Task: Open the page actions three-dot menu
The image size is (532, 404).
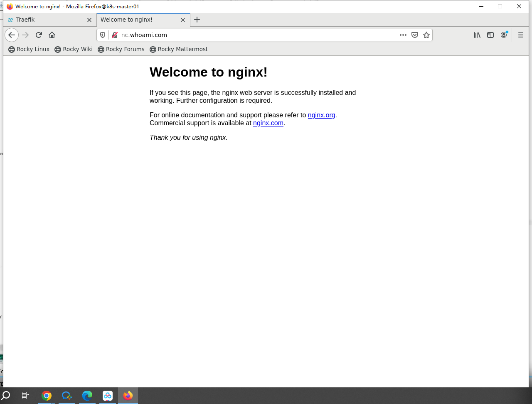Action: 403,35
